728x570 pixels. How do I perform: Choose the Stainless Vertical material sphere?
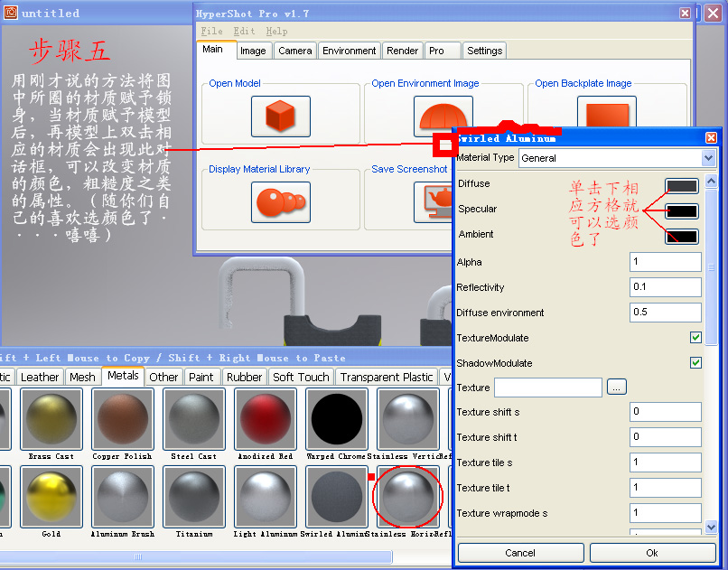click(408, 420)
